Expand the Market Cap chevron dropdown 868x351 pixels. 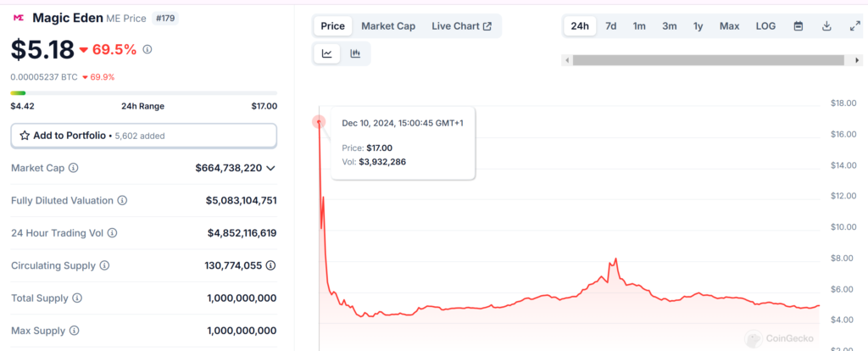[x=270, y=168]
